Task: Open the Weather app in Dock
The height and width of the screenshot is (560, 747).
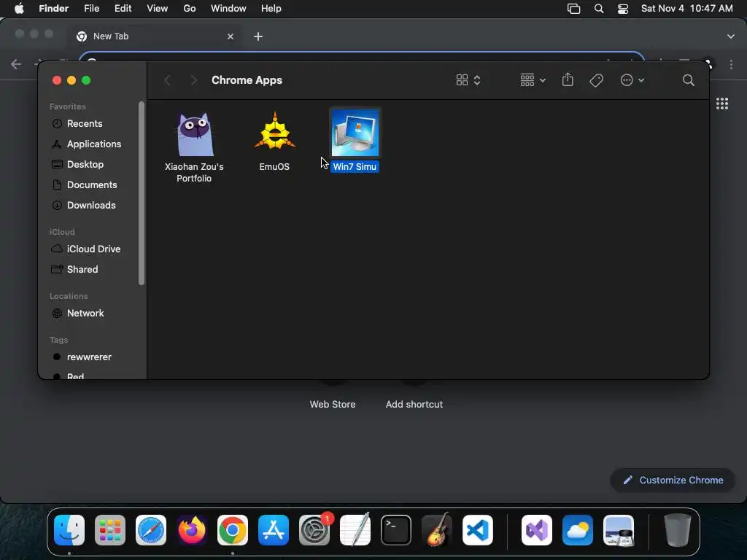Action: pyautogui.click(x=578, y=530)
